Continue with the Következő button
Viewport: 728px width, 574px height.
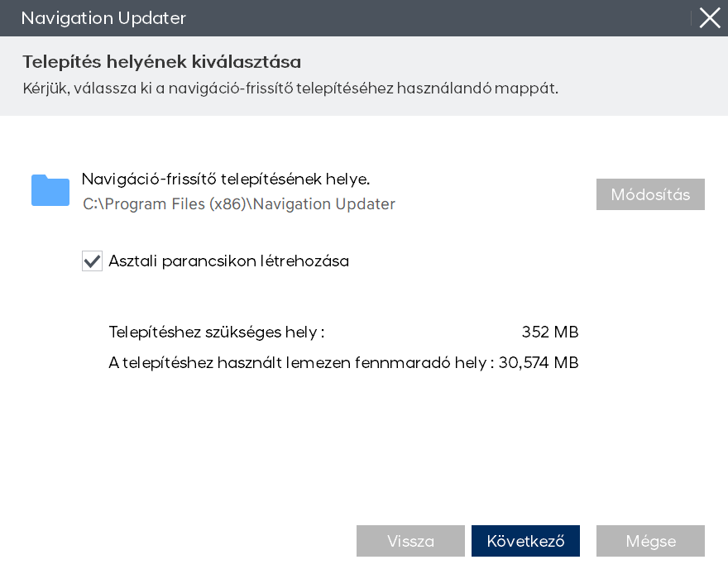(525, 542)
